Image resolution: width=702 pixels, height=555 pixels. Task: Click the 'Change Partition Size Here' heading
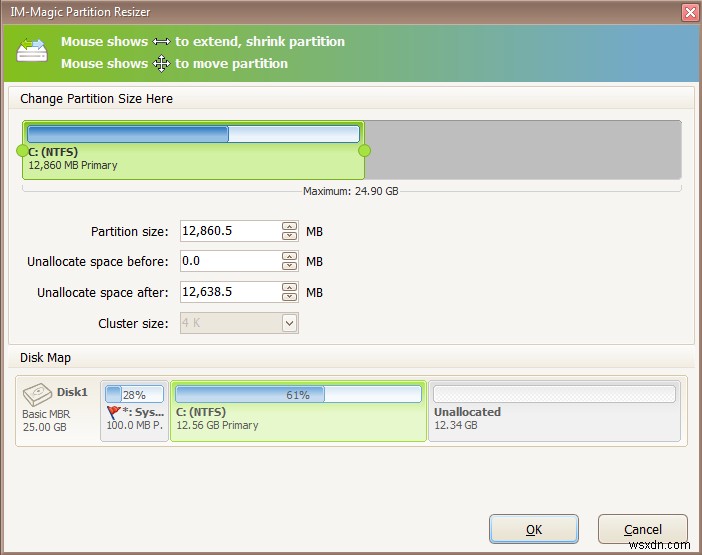[96, 98]
